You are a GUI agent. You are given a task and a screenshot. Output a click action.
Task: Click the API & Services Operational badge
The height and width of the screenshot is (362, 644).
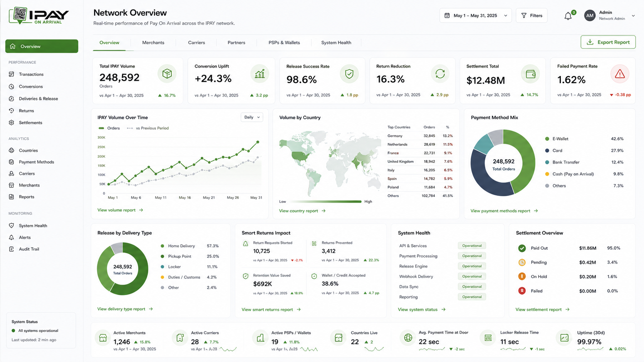pyautogui.click(x=472, y=246)
